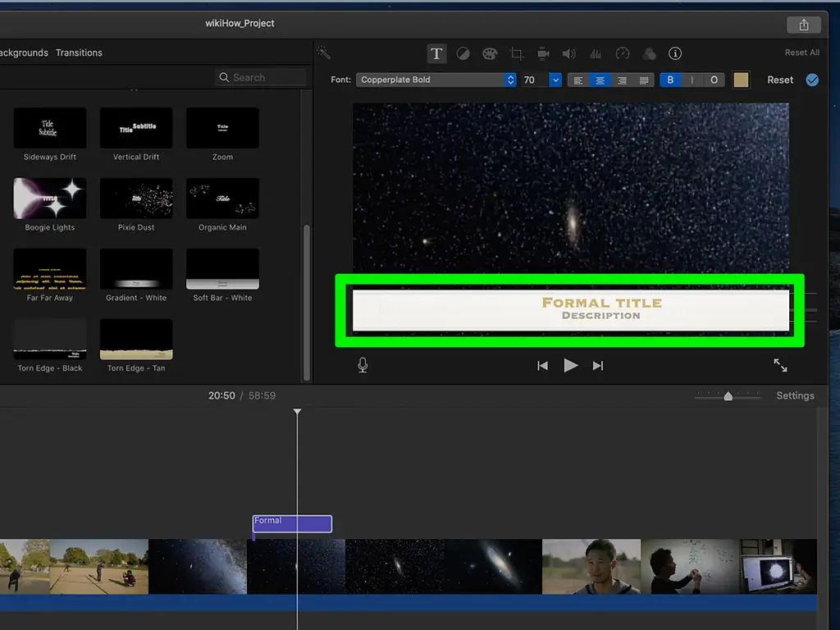The image size is (840, 630).
Task: Open the Backgrounds tab
Action: pos(24,52)
